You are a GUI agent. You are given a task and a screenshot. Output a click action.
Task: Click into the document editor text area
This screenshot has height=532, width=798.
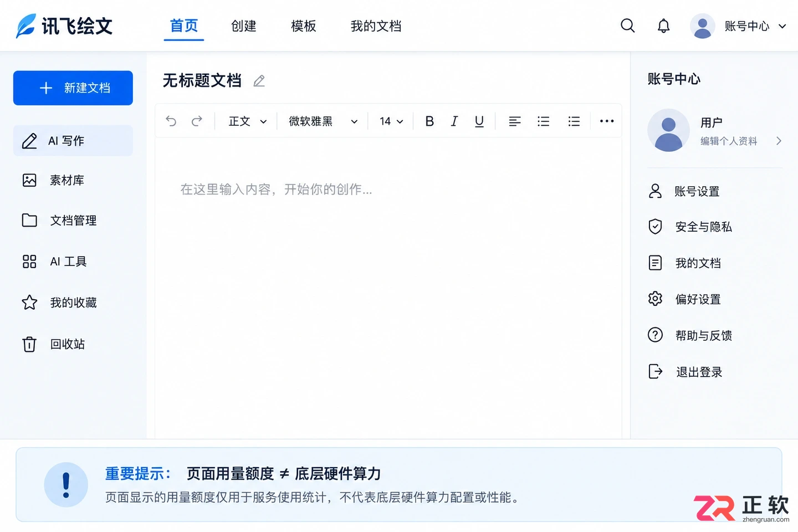coord(388,288)
